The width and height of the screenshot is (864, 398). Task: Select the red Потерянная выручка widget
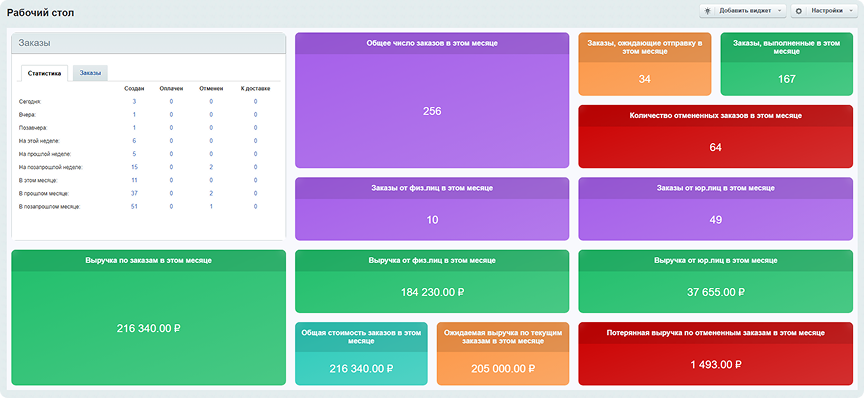716,353
